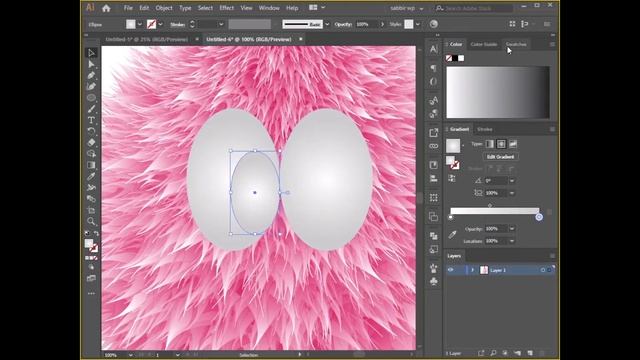Open Opacity settings link in control bar
640x360 pixels.
pos(343,24)
